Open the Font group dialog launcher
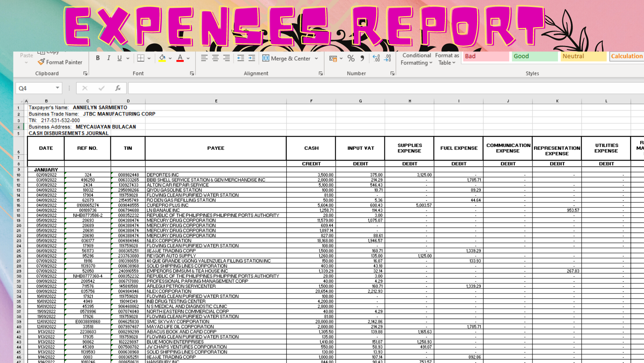 tap(192, 73)
